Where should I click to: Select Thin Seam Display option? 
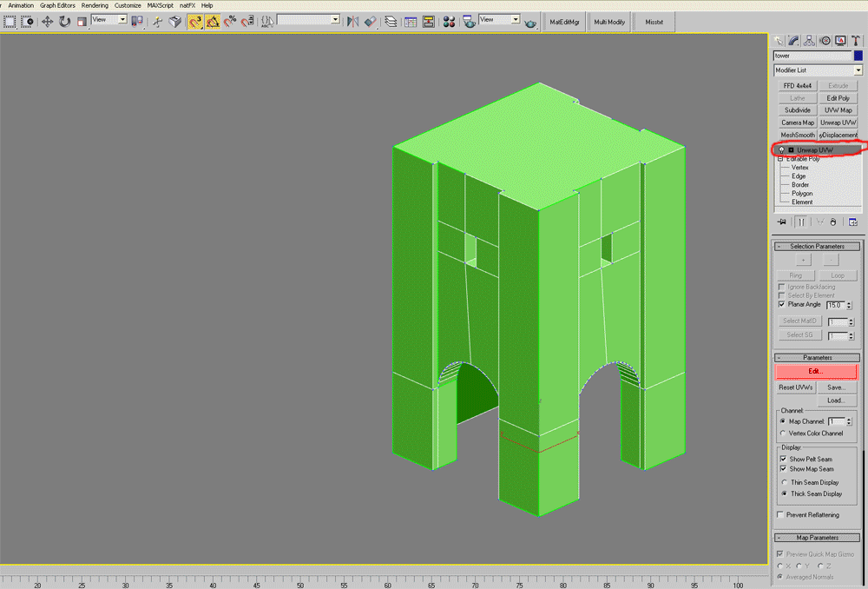783,482
